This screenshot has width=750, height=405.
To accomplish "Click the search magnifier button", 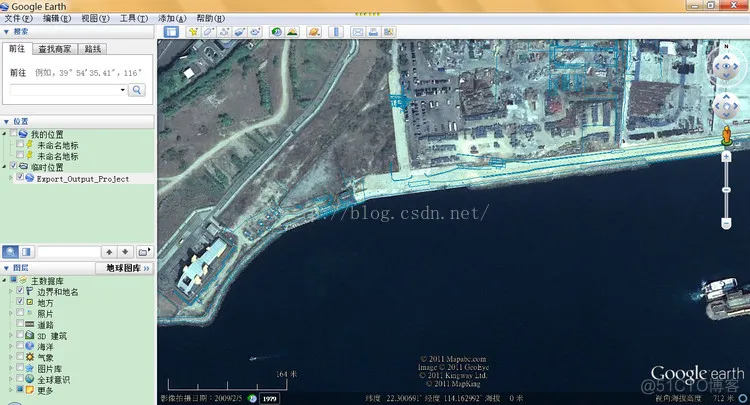I will click(x=137, y=90).
